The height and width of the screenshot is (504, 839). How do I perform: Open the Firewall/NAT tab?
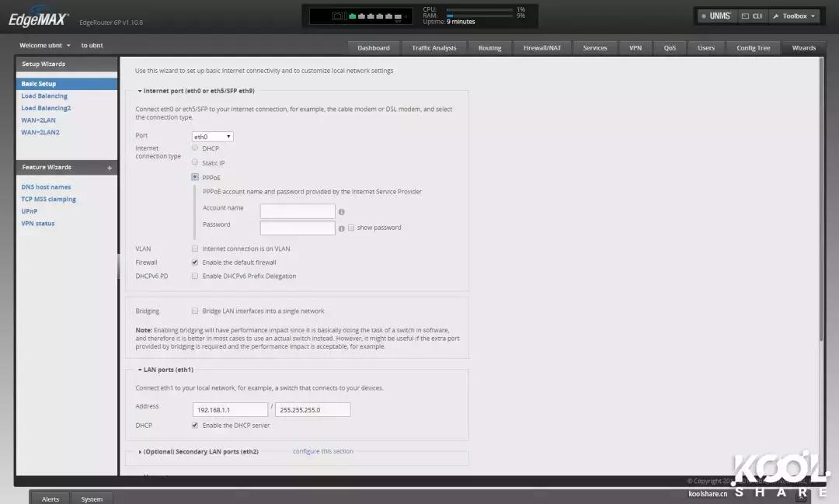pyautogui.click(x=542, y=48)
